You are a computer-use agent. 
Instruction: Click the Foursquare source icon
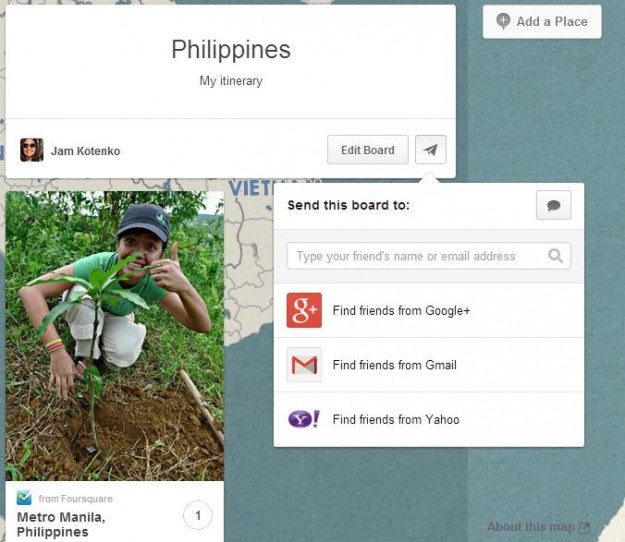(24, 498)
